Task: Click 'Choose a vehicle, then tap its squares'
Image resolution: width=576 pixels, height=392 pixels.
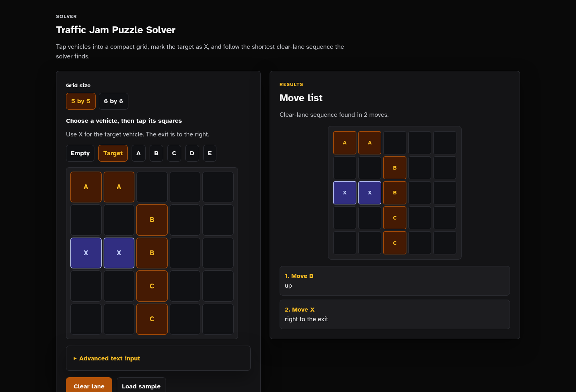Action: click(124, 121)
